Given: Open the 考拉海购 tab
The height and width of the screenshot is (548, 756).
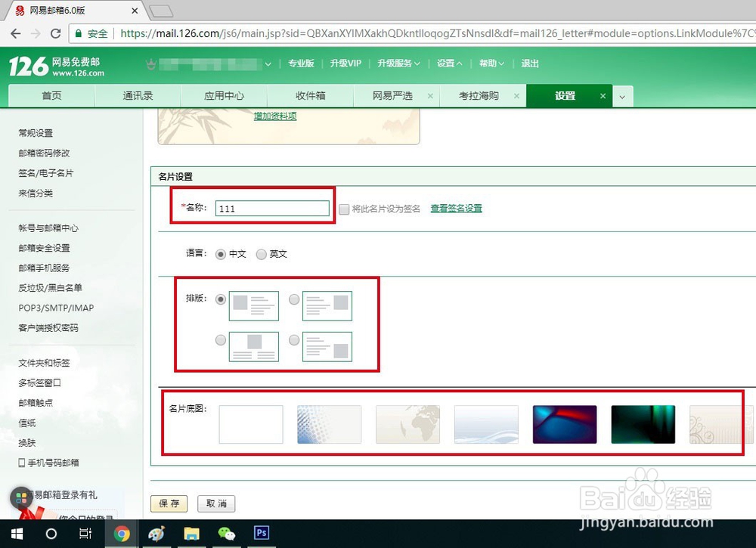Looking at the screenshot, I should [x=479, y=96].
